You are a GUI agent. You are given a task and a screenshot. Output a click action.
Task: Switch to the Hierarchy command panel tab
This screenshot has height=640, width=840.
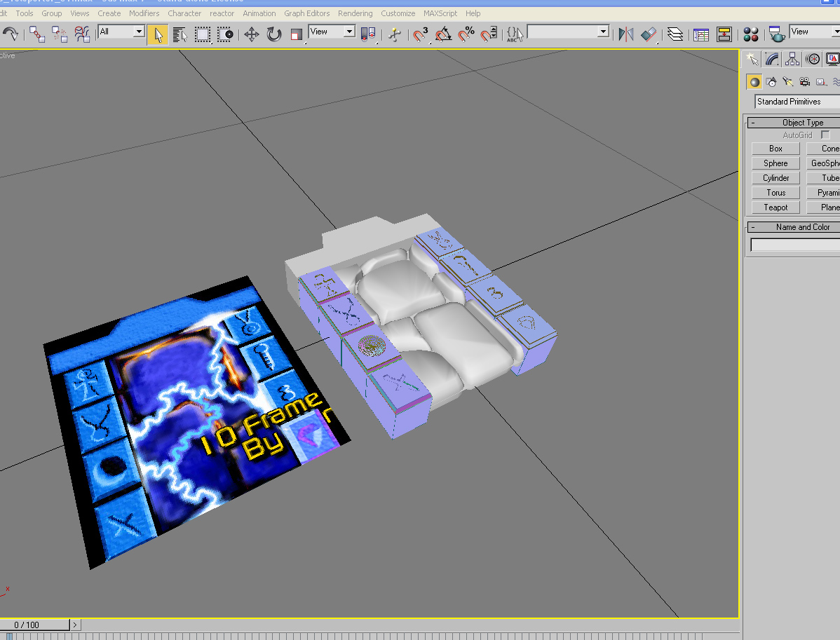point(792,59)
